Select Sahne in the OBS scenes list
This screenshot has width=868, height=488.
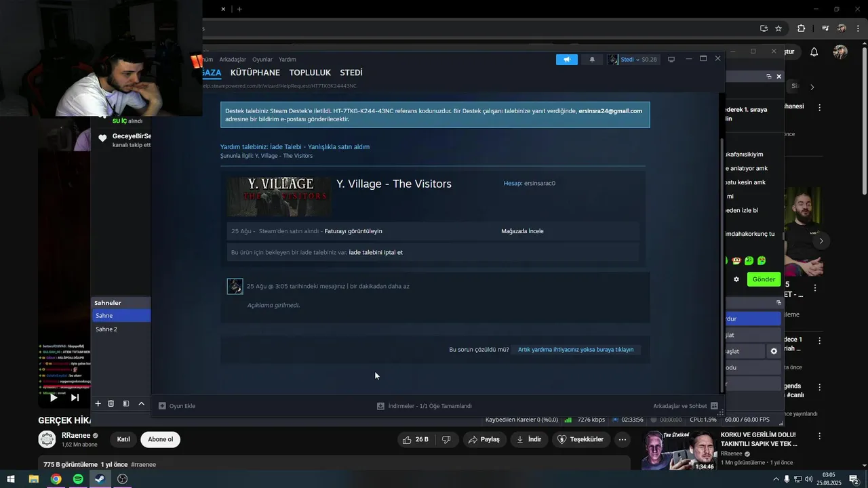(x=121, y=315)
